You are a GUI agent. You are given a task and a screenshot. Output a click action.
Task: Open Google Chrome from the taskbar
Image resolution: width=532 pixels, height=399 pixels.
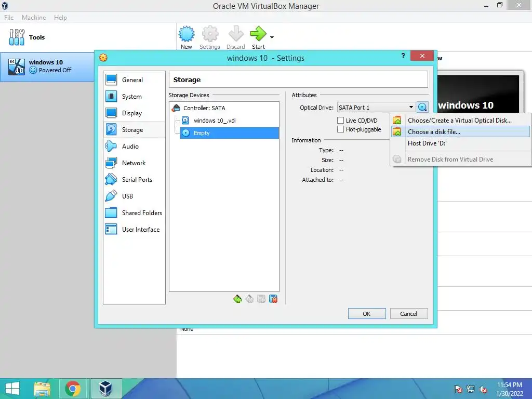73,389
